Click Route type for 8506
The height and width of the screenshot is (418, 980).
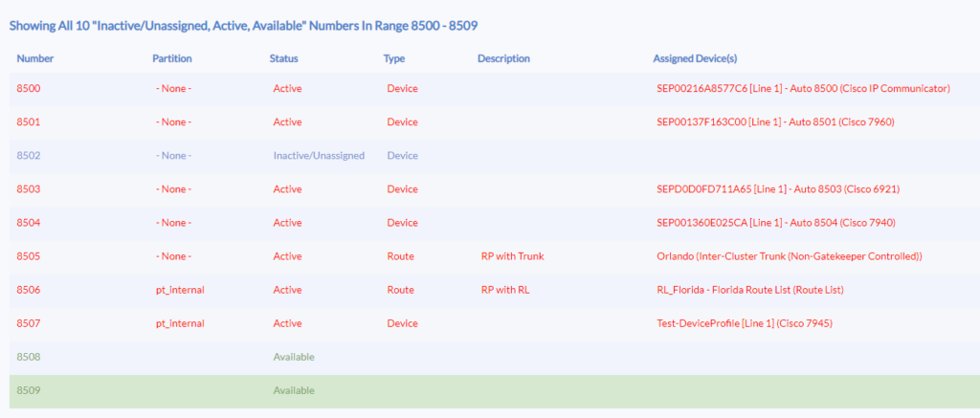point(401,290)
